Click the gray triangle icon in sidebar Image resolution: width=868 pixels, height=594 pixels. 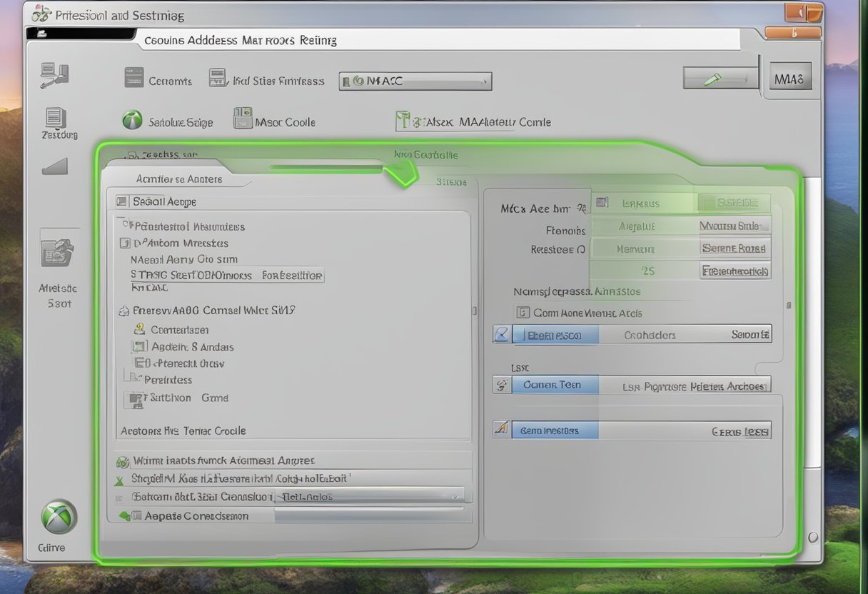pos(55,166)
